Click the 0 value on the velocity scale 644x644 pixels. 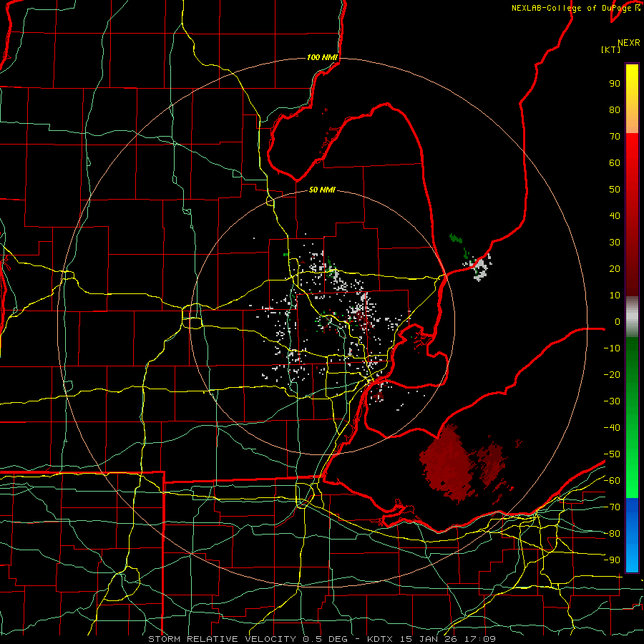point(618,322)
